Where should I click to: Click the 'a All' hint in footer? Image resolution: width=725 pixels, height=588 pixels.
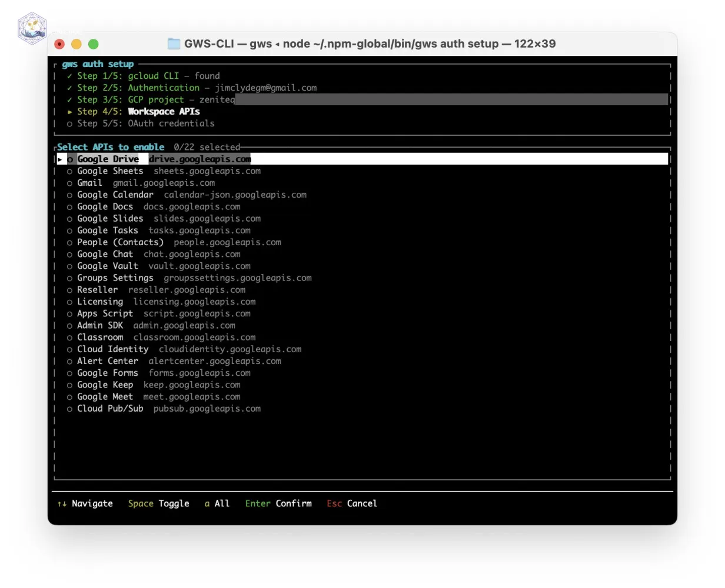[217, 503]
